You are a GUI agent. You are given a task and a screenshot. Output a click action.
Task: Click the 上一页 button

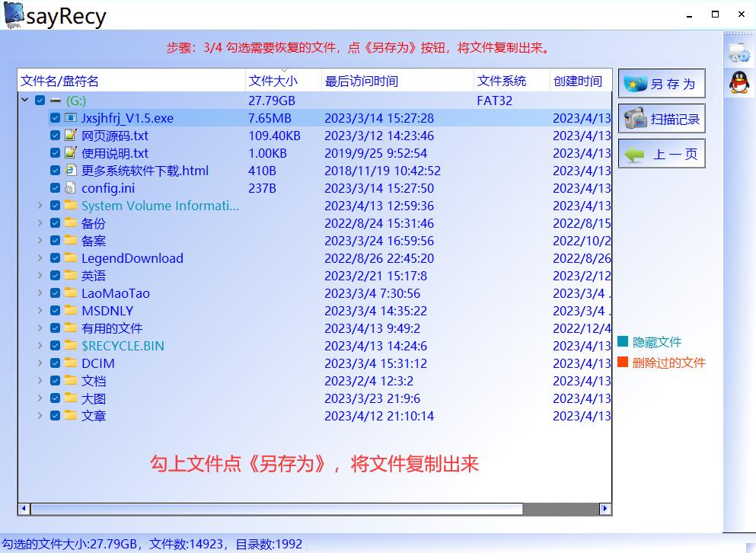[x=661, y=154]
